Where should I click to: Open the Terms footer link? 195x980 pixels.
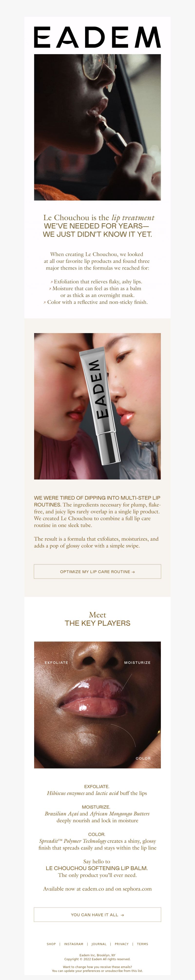143,944
